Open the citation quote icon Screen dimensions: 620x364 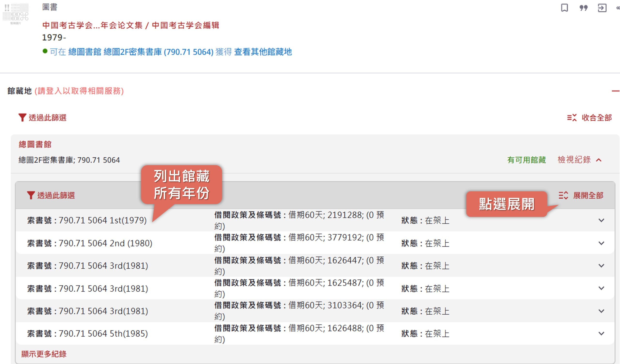[x=583, y=8]
